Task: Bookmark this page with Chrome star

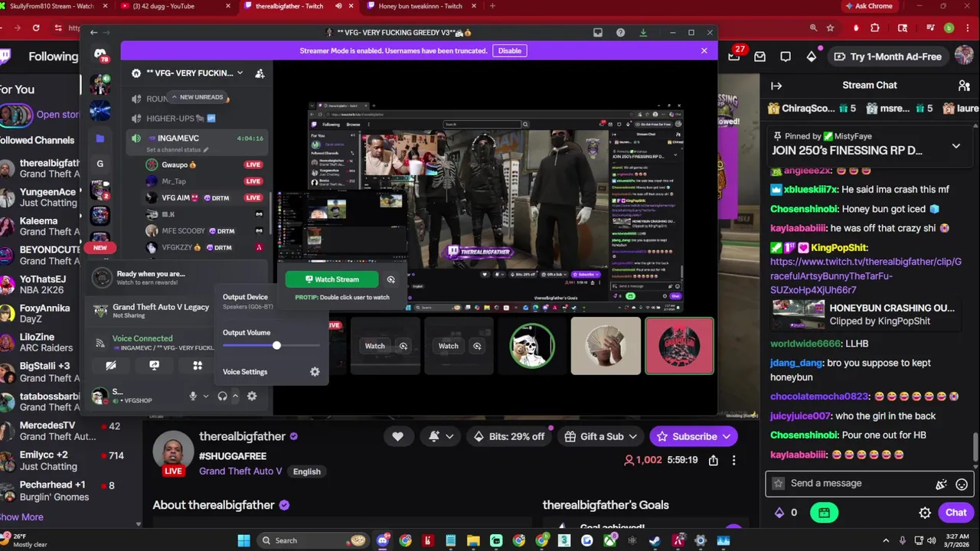Action: [831, 28]
